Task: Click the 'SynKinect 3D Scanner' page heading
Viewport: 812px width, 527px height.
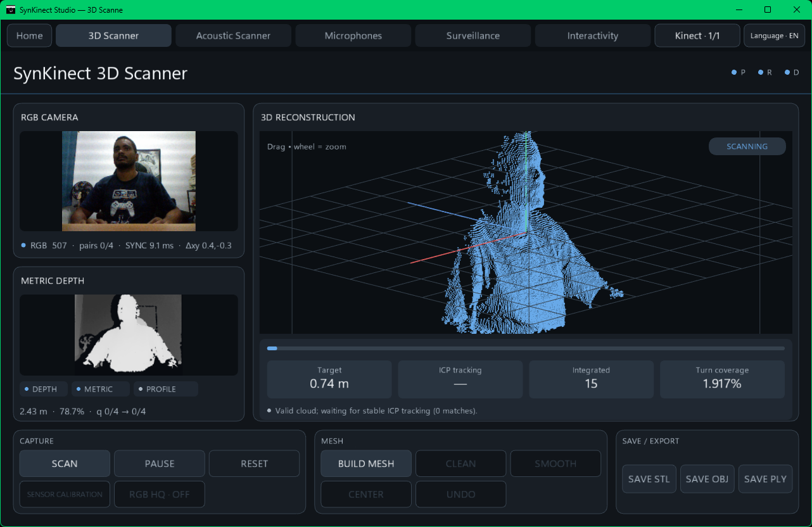Action: pyautogui.click(x=101, y=73)
